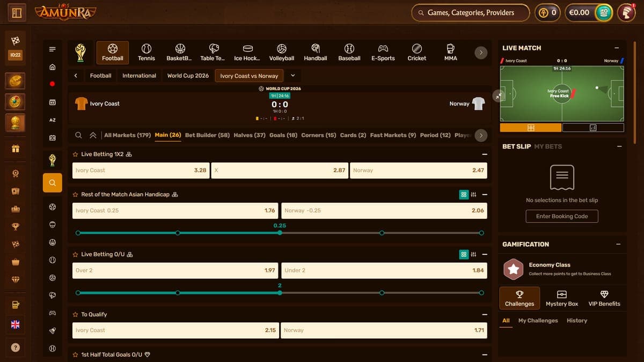Collapse all markets with double chevron

point(93,135)
